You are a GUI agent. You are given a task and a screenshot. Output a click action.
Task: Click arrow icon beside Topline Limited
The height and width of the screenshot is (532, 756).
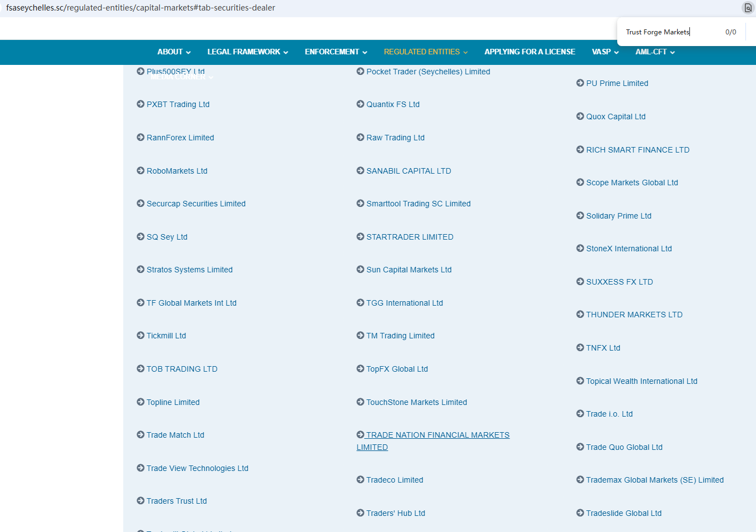(140, 402)
